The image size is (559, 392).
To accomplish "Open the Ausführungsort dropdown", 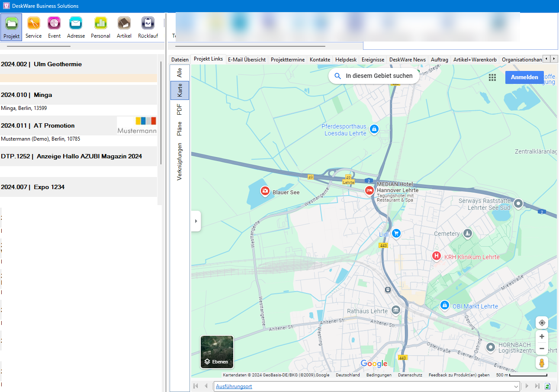I will [x=515, y=386].
